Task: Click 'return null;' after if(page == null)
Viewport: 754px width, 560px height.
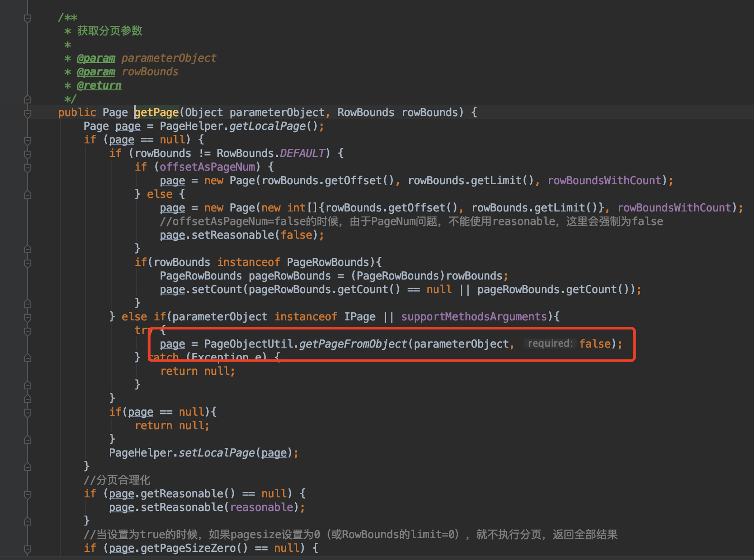Action: [172, 425]
